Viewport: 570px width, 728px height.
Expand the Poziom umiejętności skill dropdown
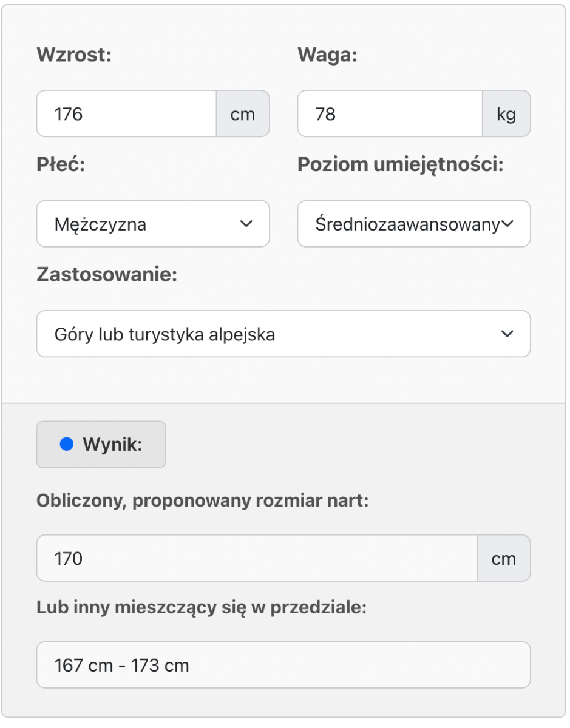pos(414,224)
